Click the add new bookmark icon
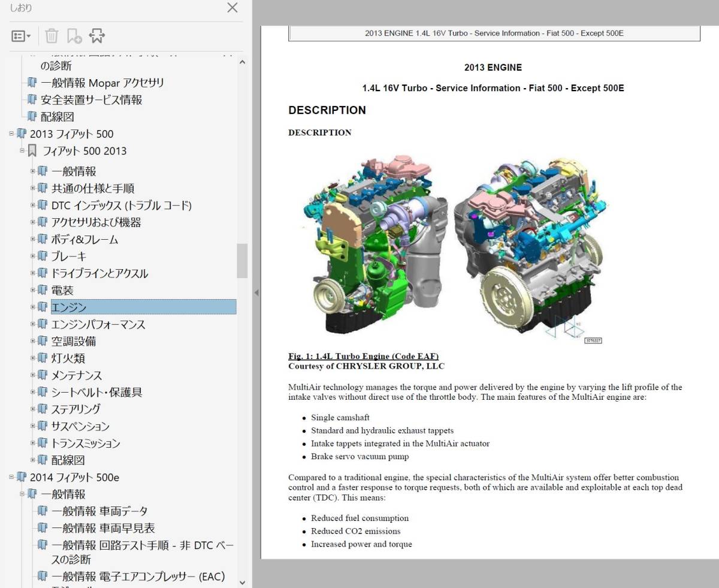 [x=74, y=36]
